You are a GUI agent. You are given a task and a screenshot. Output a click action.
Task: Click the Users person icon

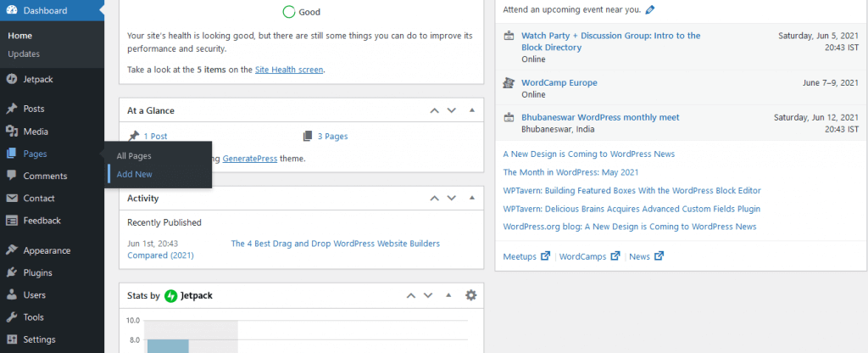tap(11, 294)
